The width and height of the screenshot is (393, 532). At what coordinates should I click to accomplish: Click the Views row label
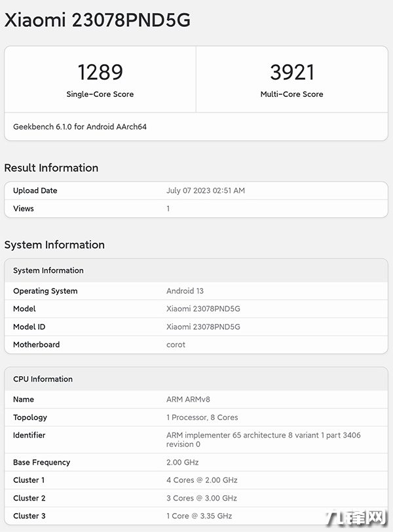click(24, 209)
